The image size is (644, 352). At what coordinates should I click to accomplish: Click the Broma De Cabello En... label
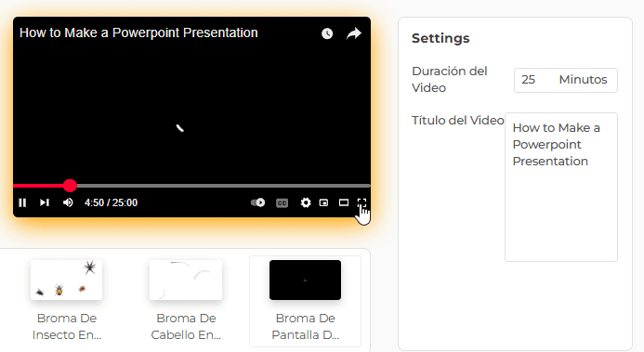186,327
